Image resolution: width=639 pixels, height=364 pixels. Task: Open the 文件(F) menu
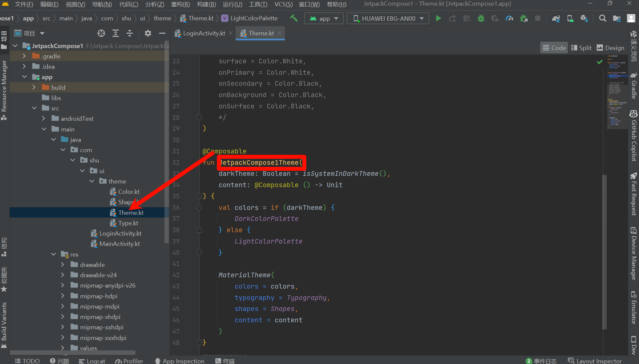click(24, 4)
